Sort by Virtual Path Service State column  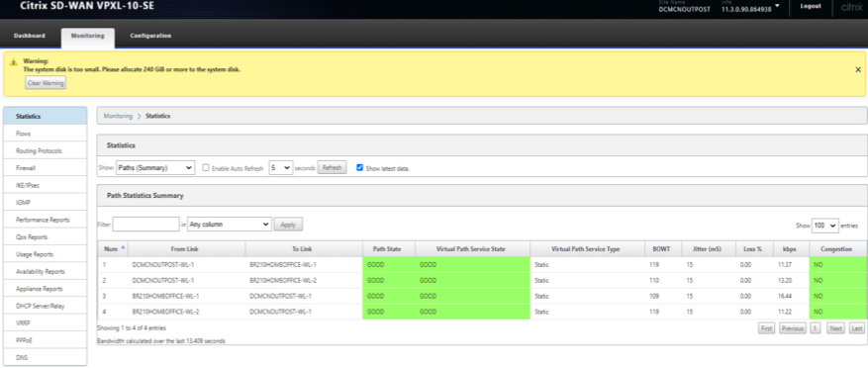(472, 249)
